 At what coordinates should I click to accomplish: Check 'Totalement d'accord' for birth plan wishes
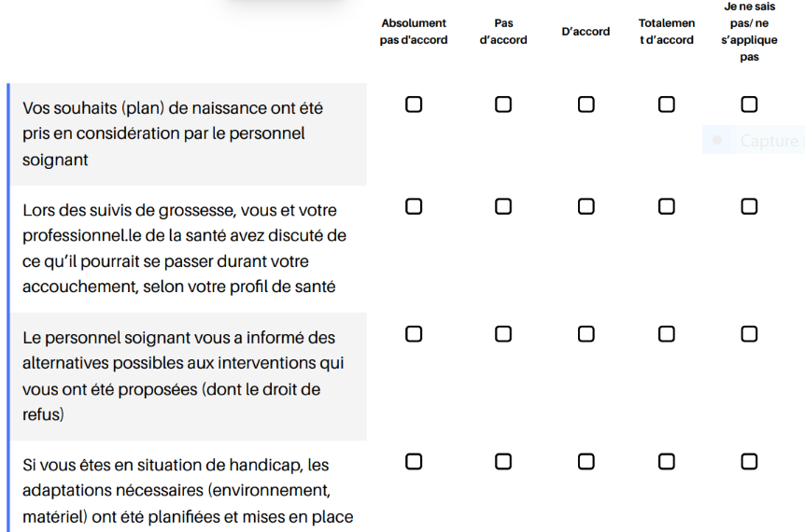(x=666, y=105)
